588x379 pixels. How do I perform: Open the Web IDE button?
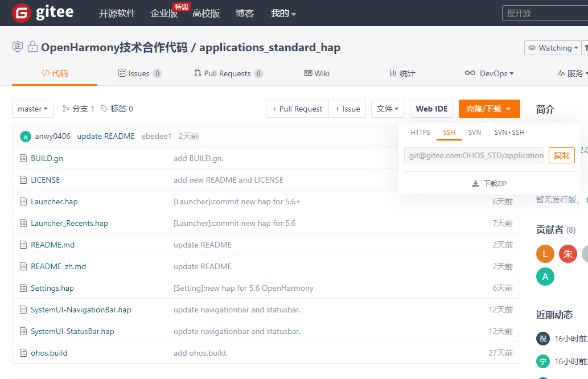point(431,109)
